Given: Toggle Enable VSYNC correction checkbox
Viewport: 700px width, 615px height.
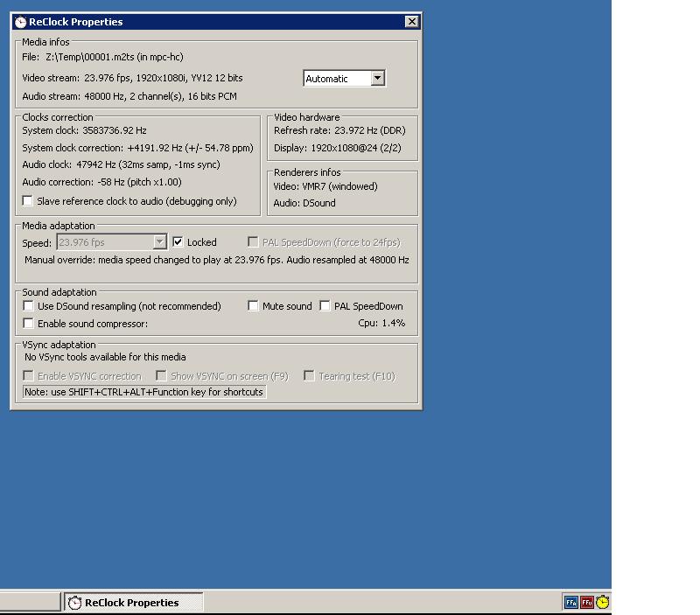Looking at the screenshot, I should [28, 376].
